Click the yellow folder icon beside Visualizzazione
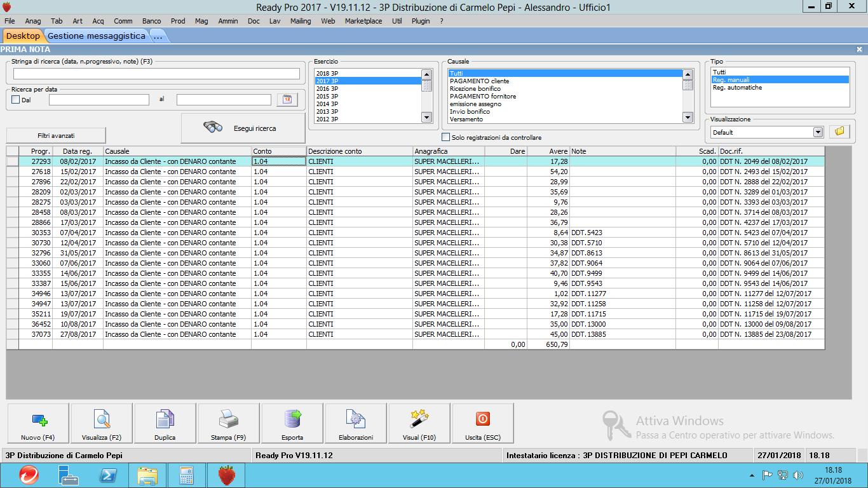The height and width of the screenshot is (488, 868). click(x=839, y=132)
